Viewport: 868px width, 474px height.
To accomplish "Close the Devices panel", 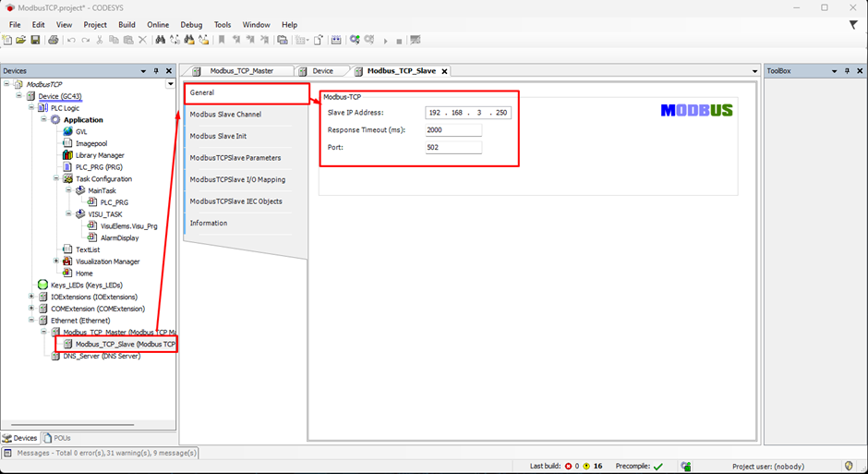I will pyautogui.click(x=169, y=71).
